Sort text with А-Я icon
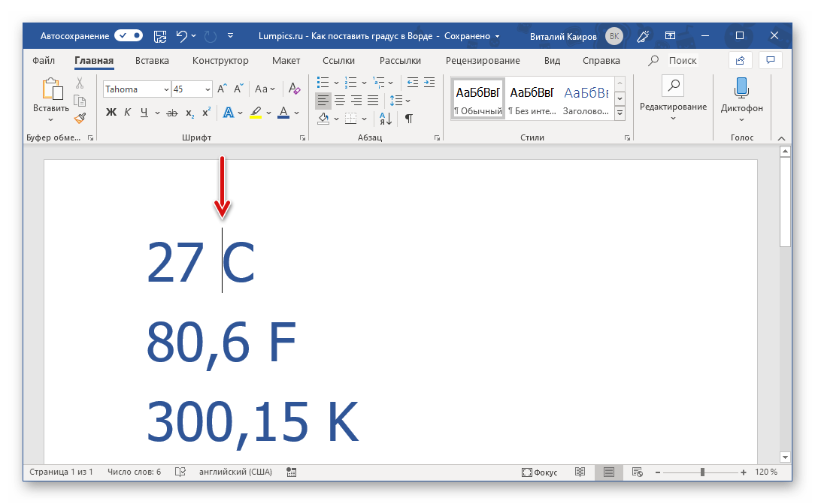 click(385, 119)
